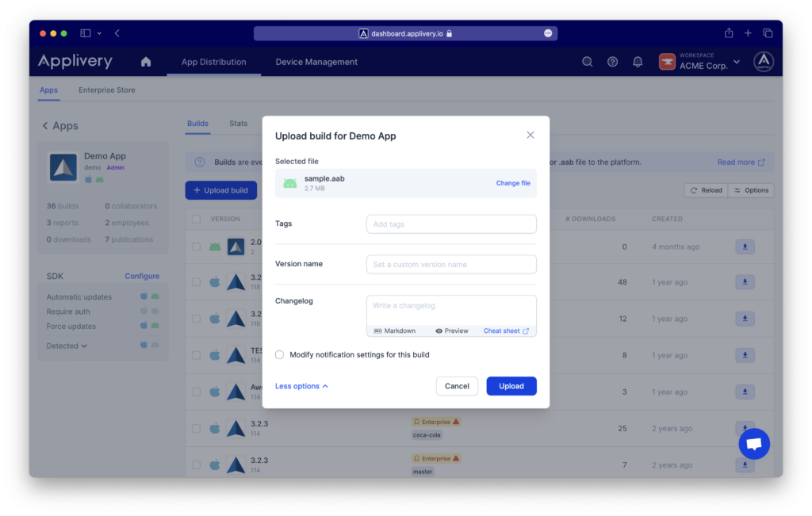Download the build with 3 downloads

pyautogui.click(x=745, y=392)
